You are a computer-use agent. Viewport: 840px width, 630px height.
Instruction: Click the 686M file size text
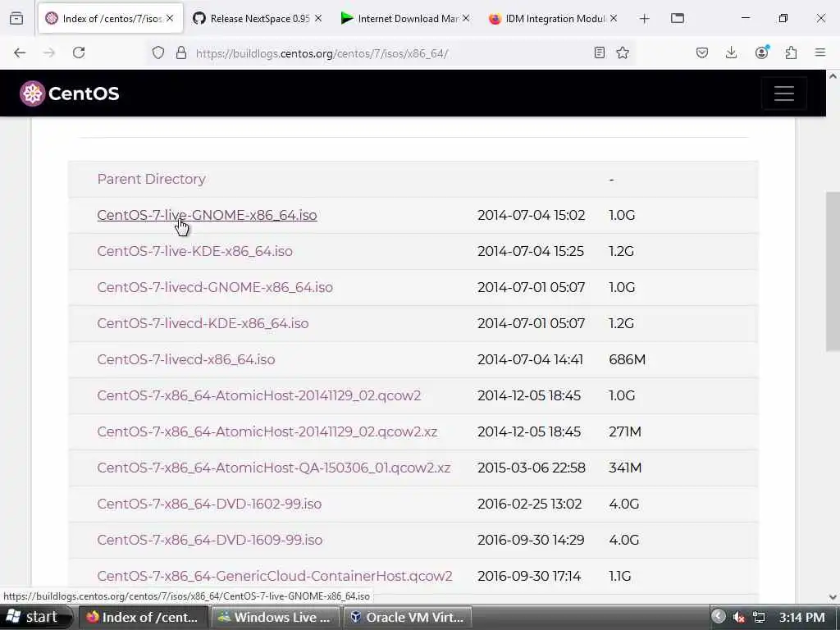point(627,359)
